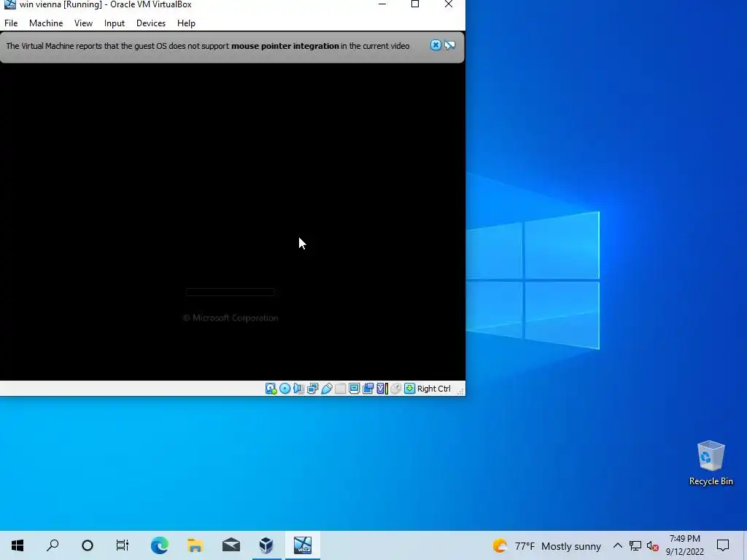Open Task View

pos(123,545)
